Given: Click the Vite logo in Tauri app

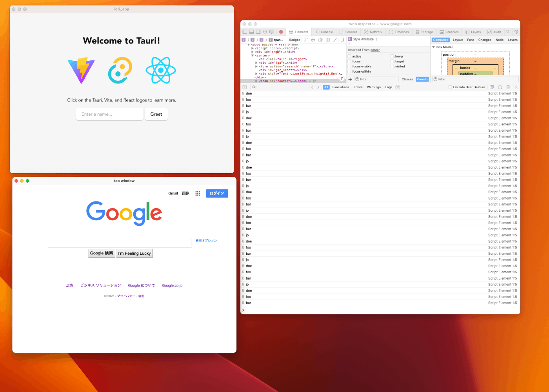Looking at the screenshot, I should pyautogui.click(x=81, y=70).
